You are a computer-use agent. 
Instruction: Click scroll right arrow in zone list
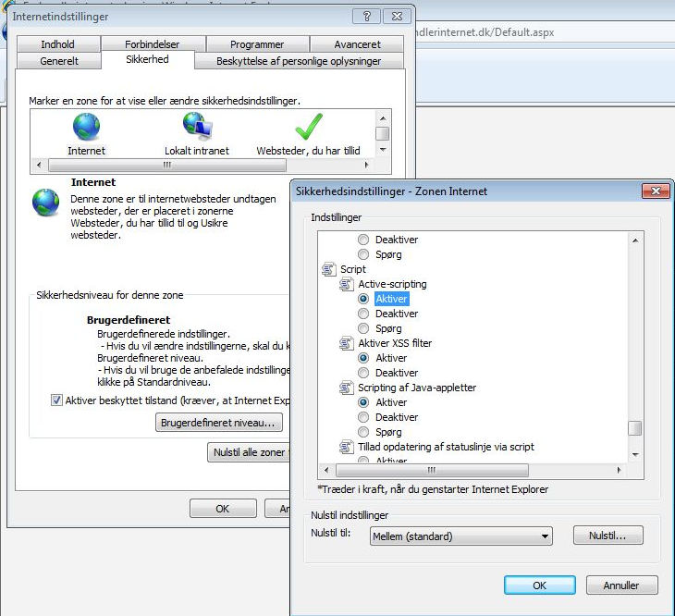pos(366,165)
